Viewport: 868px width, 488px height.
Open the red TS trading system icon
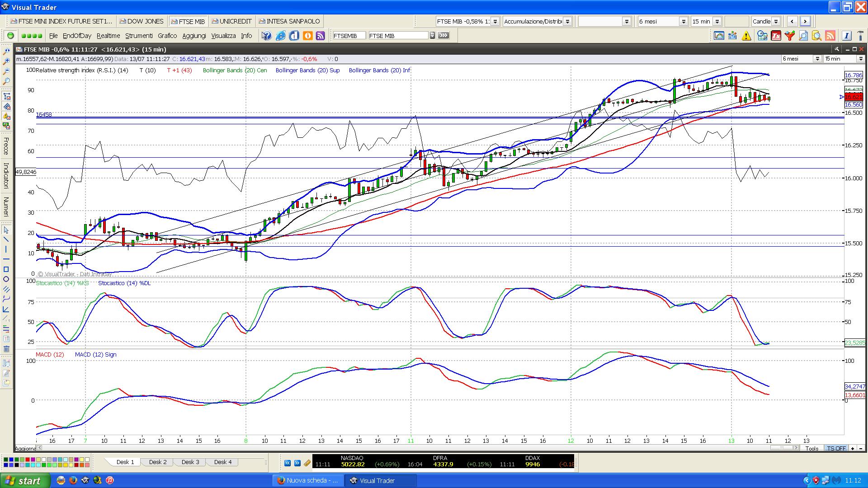[776, 36]
